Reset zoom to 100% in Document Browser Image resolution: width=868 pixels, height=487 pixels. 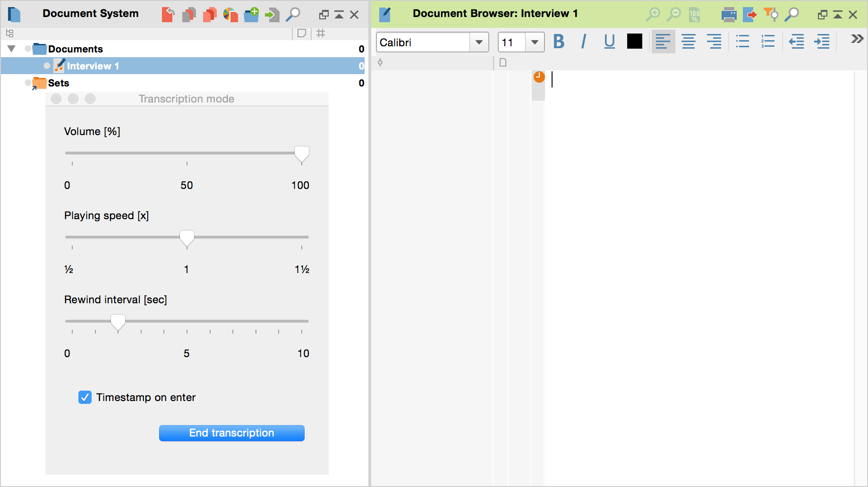coord(694,15)
